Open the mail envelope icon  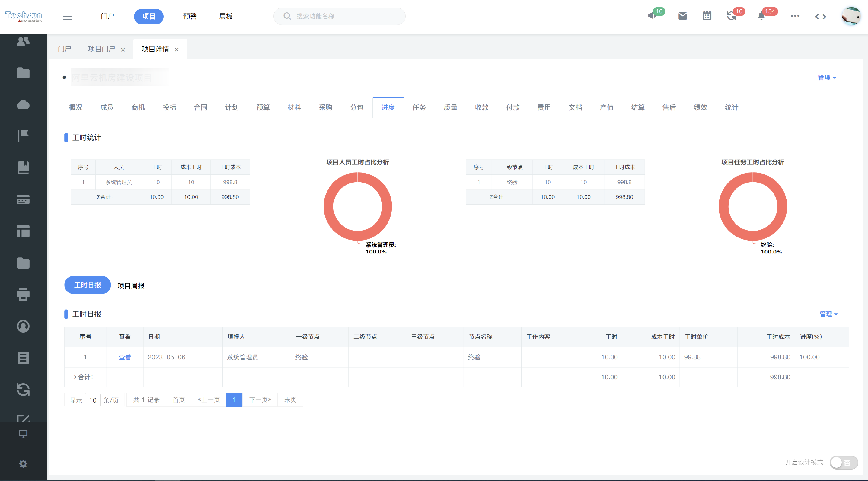point(682,16)
